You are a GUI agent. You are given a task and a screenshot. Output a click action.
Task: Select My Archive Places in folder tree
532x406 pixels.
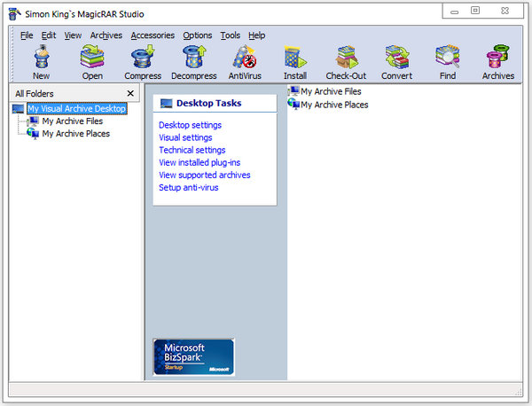click(74, 134)
